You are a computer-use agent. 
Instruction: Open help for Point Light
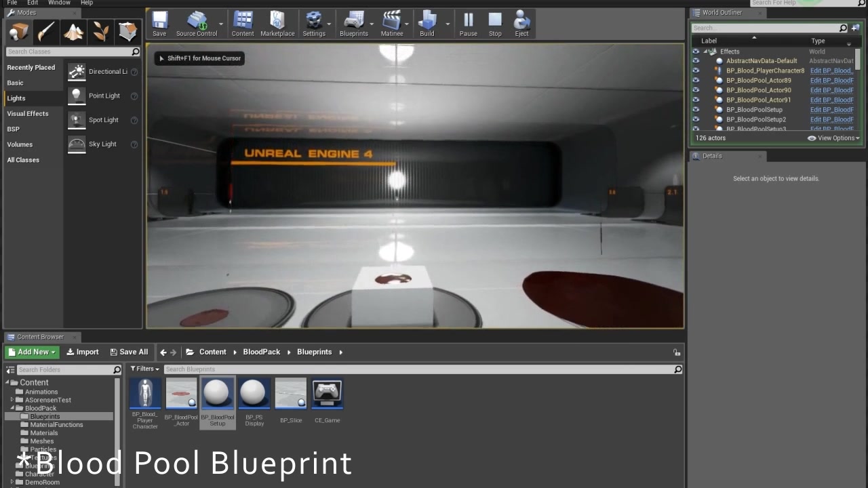[x=134, y=96]
